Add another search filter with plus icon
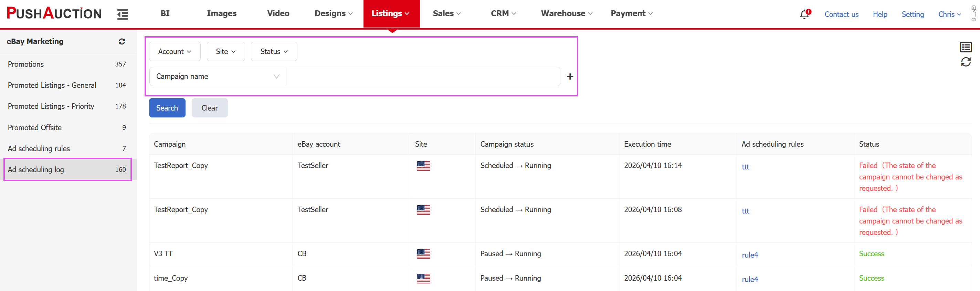This screenshot has width=980, height=291. coord(569,77)
